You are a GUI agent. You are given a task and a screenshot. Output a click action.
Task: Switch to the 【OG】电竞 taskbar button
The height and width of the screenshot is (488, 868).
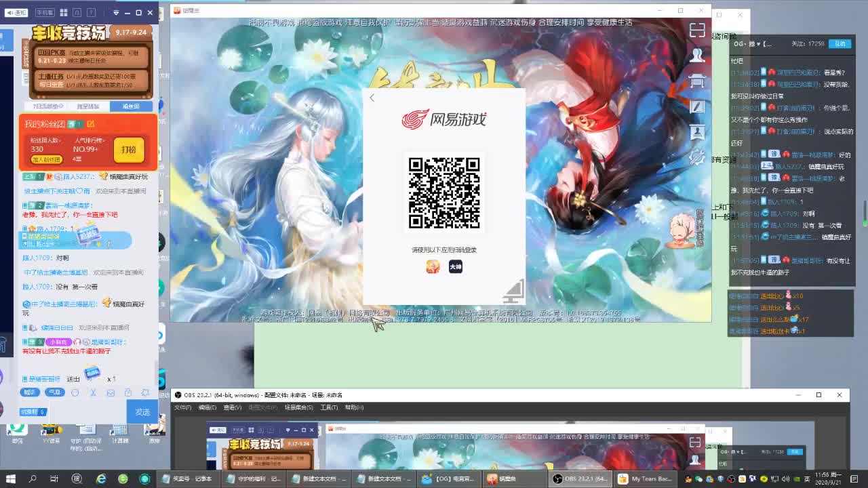coord(450,479)
